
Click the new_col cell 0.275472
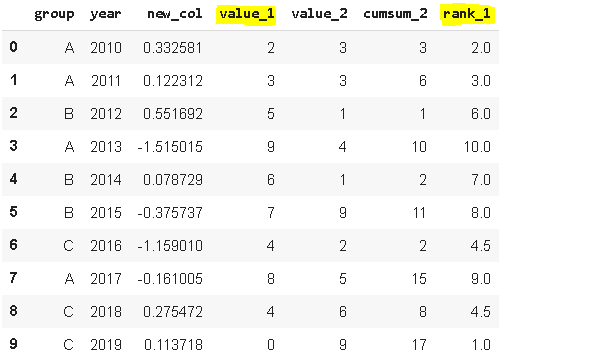(x=172, y=312)
